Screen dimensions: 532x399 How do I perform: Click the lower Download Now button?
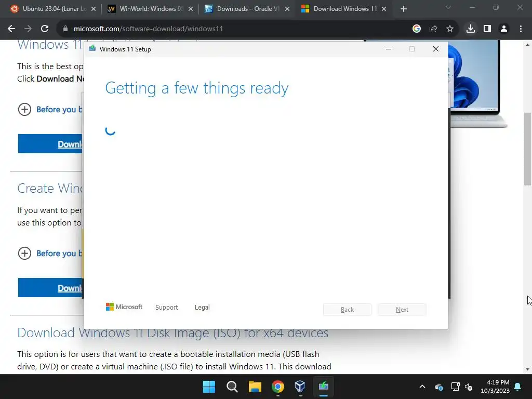(x=50, y=288)
